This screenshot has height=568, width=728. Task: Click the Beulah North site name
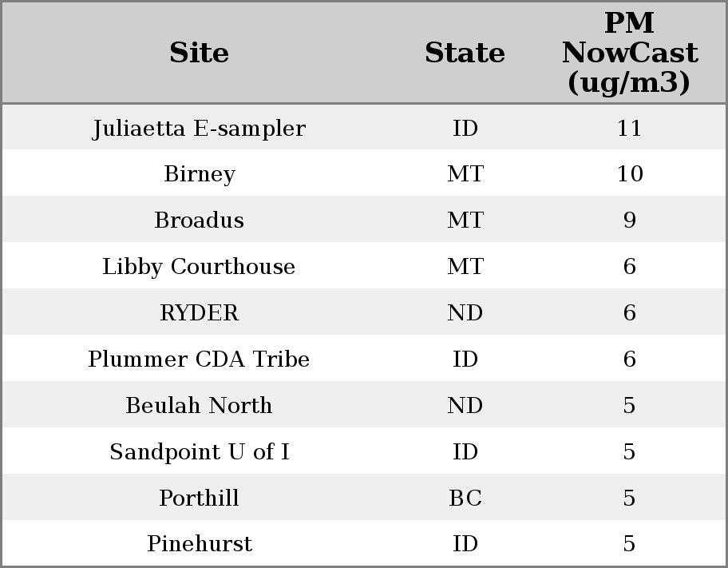pyautogui.click(x=199, y=406)
